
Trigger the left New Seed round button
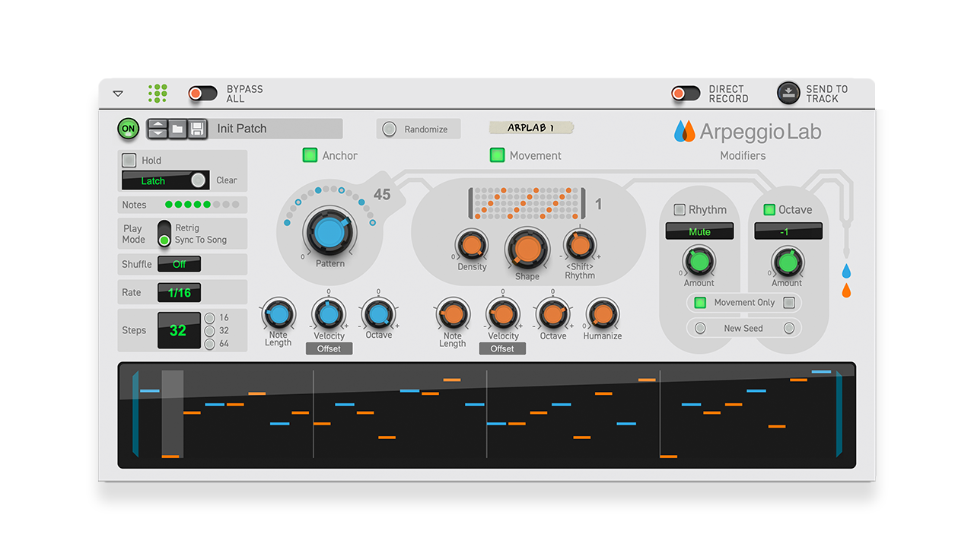click(x=699, y=328)
